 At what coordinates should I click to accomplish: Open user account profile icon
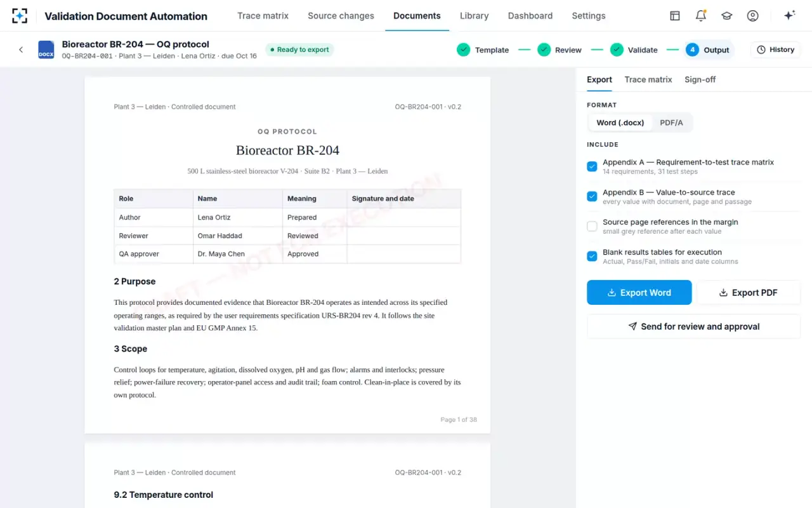point(753,16)
